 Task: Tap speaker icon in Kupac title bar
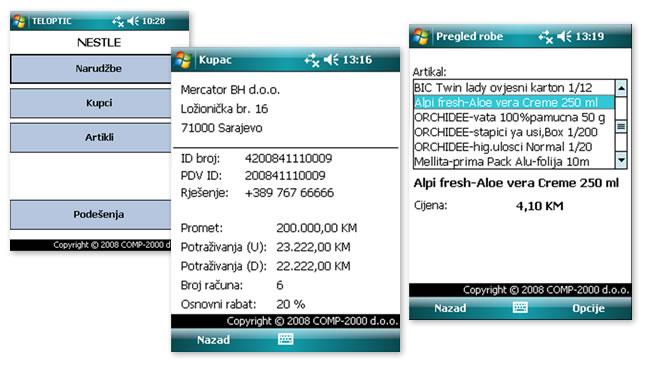[331, 60]
